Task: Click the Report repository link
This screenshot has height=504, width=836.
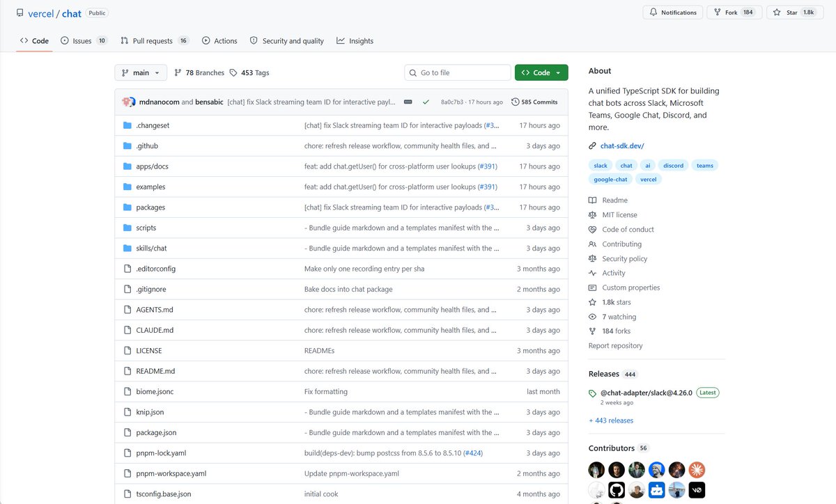Action: pos(616,346)
